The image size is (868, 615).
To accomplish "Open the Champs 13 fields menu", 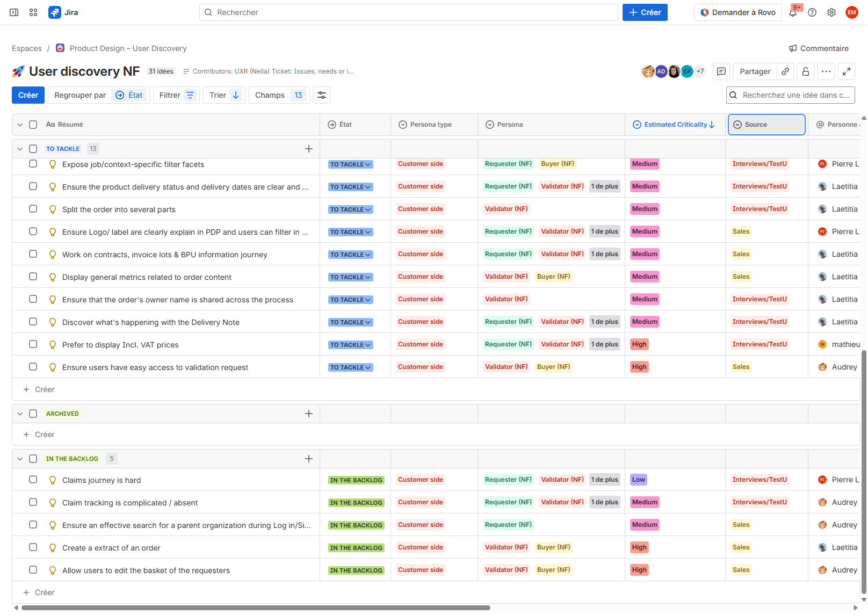I will (x=279, y=95).
